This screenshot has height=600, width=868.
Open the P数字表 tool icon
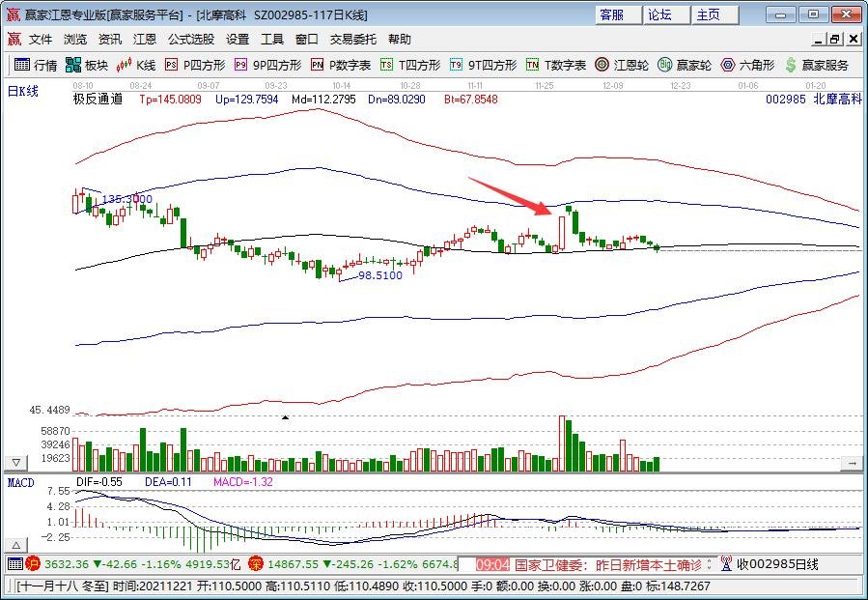click(x=317, y=65)
